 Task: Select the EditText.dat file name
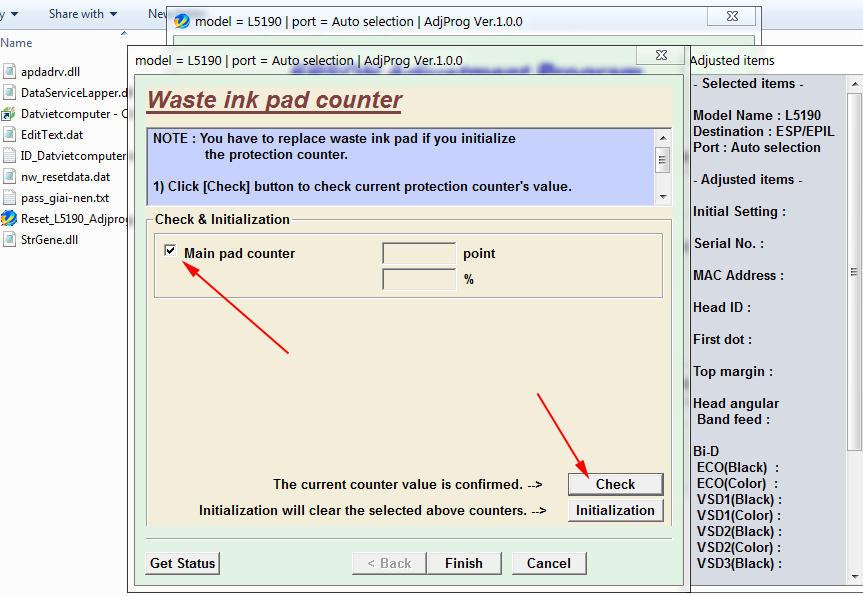(52, 135)
